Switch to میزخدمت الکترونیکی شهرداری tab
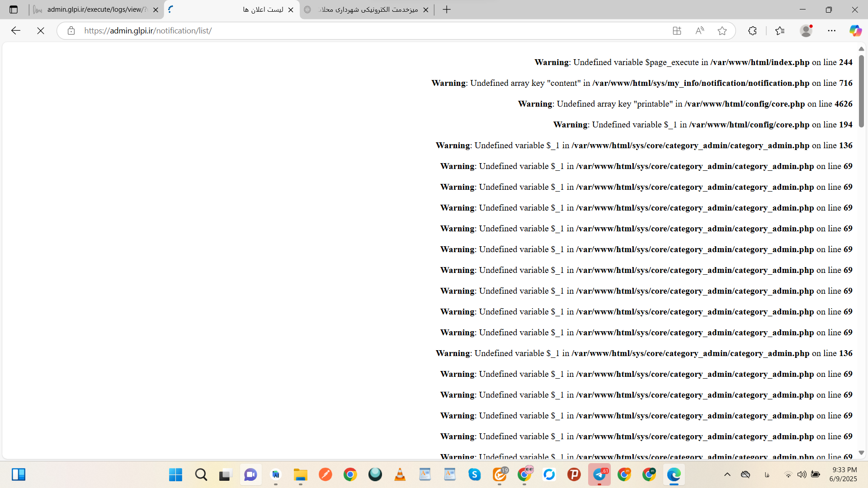The width and height of the screenshot is (868, 488). (x=366, y=9)
